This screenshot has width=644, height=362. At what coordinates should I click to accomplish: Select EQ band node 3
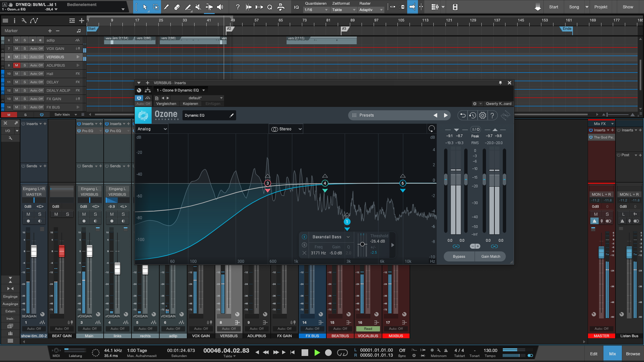click(267, 183)
